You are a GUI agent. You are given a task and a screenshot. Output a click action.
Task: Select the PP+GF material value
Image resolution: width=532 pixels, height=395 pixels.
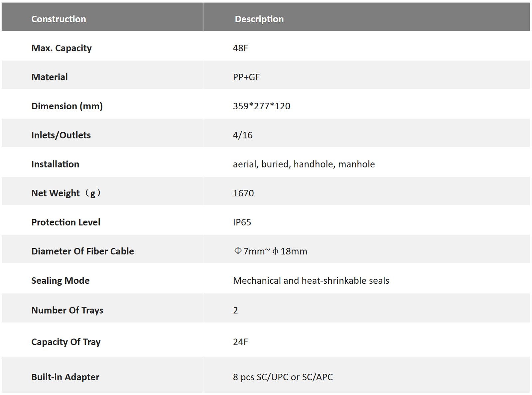246,77
